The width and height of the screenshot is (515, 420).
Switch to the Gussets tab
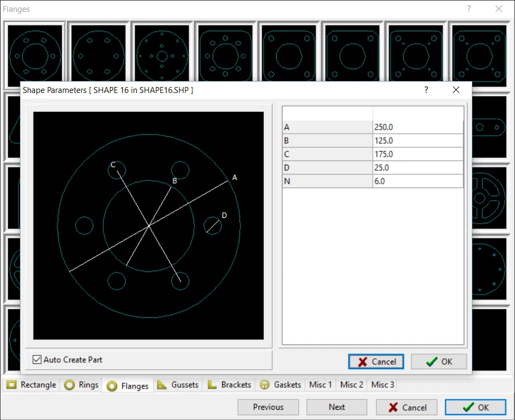(x=178, y=384)
